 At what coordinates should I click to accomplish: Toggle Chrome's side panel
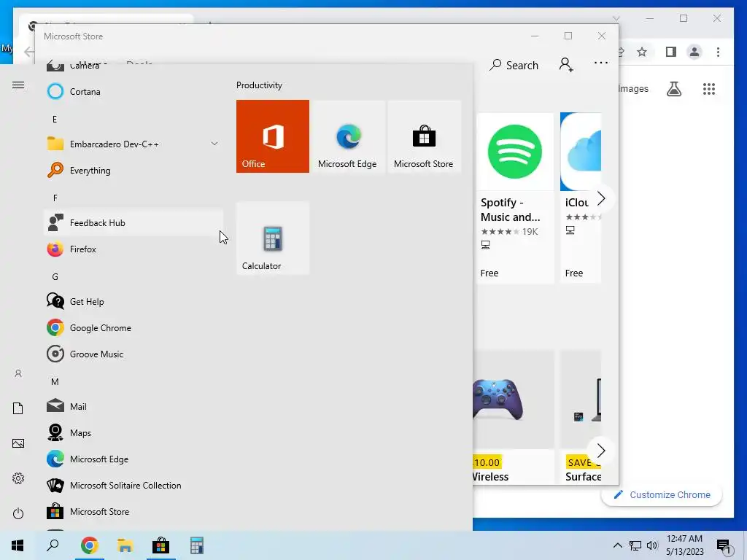tap(671, 52)
